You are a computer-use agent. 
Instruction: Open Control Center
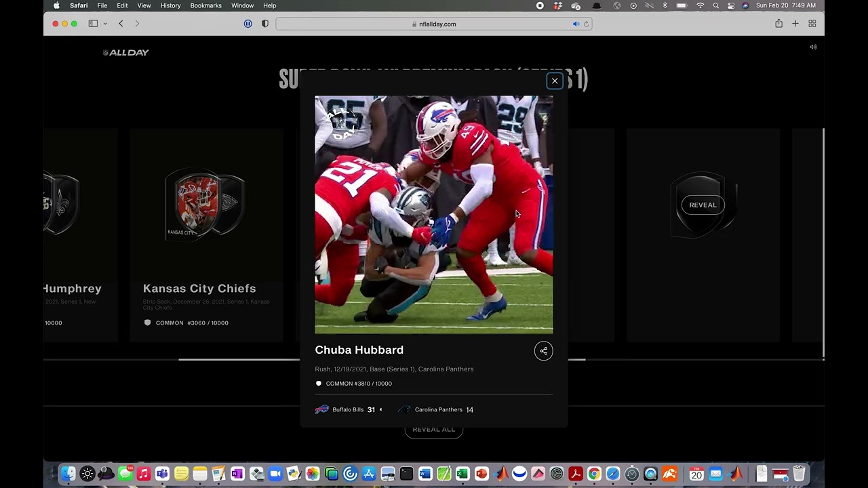point(731,5)
